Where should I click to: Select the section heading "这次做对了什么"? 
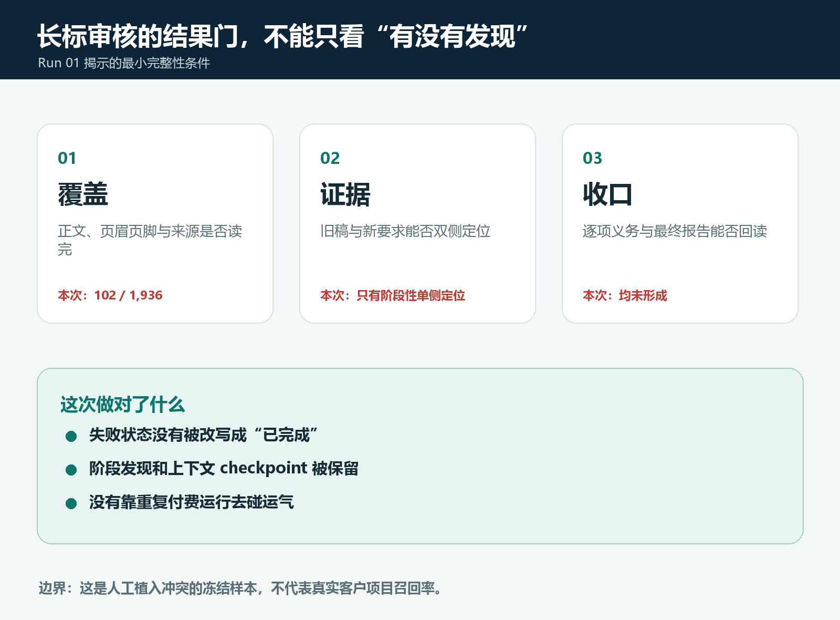click(x=122, y=405)
